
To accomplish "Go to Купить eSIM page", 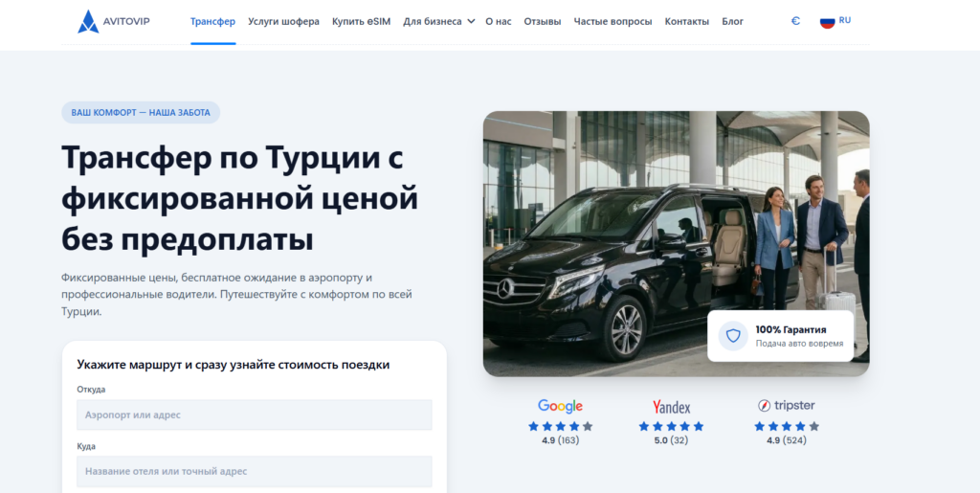I will click(361, 21).
